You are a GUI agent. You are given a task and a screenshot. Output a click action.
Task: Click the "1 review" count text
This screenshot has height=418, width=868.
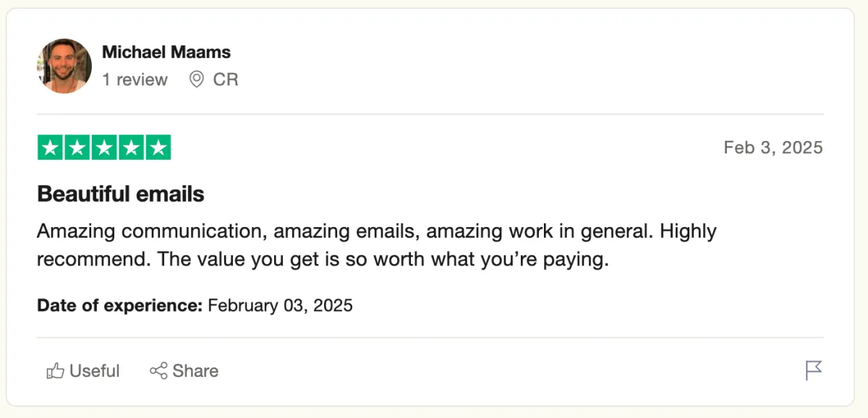point(135,80)
